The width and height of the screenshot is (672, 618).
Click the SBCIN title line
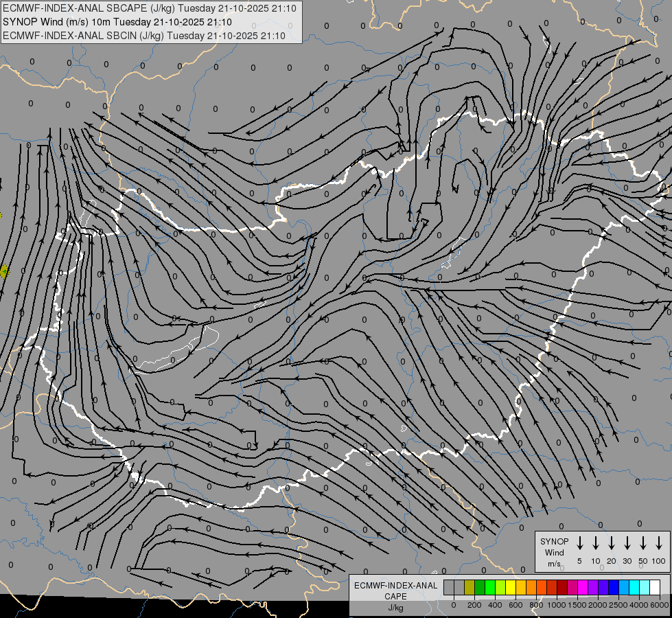[143, 36]
